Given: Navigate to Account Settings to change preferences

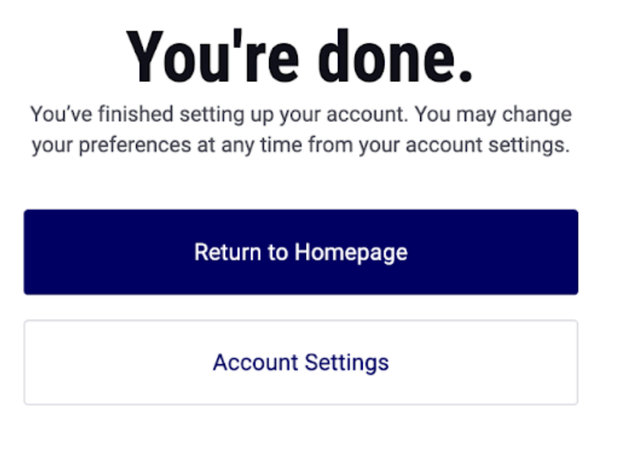Looking at the screenshot, I should click(x=301, y=362).
